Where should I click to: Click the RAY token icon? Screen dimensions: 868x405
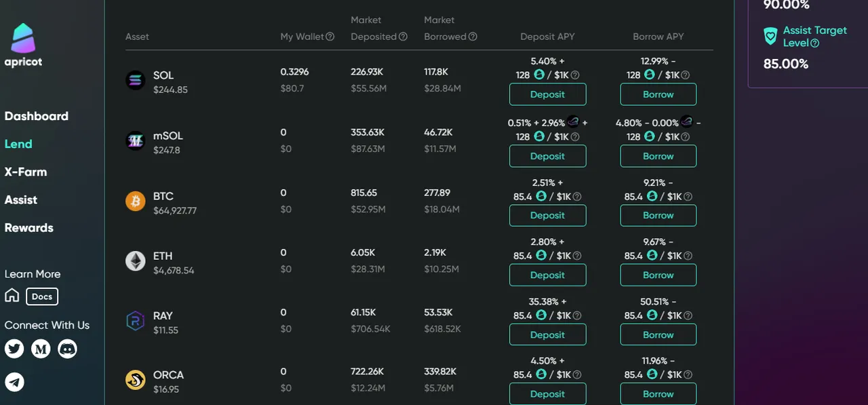click(x=136, y=321)
